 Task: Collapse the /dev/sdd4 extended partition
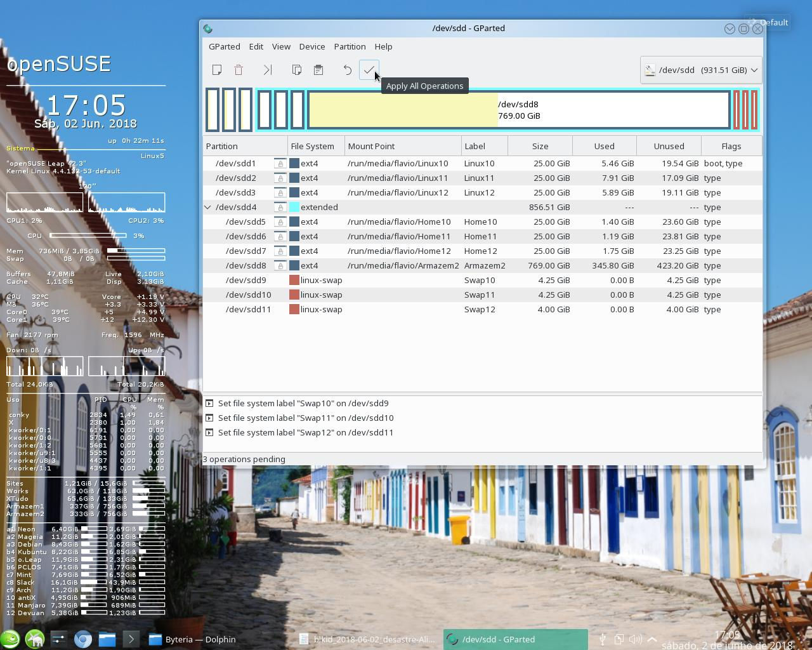coord(207,207)
